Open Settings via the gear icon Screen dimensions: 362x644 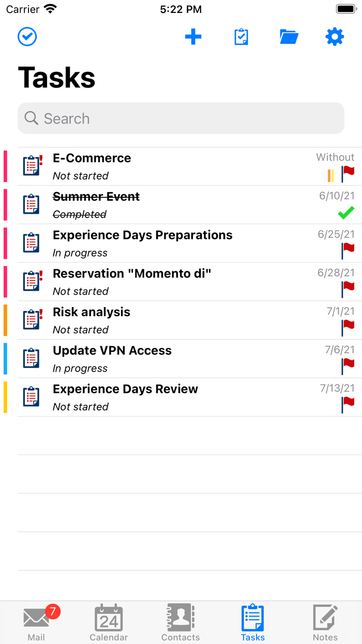(335, 37)
